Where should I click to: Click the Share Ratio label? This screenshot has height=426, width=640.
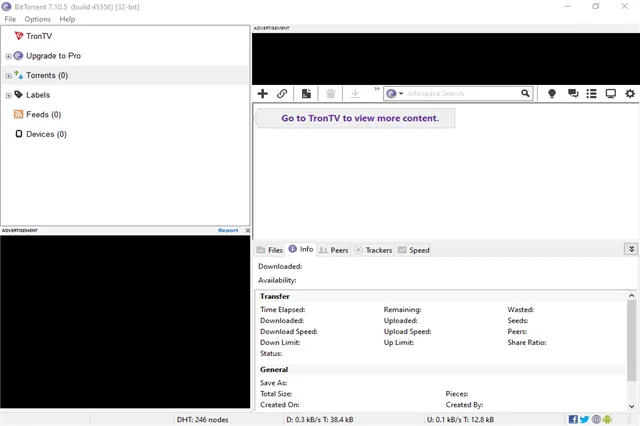coord(527,342)
